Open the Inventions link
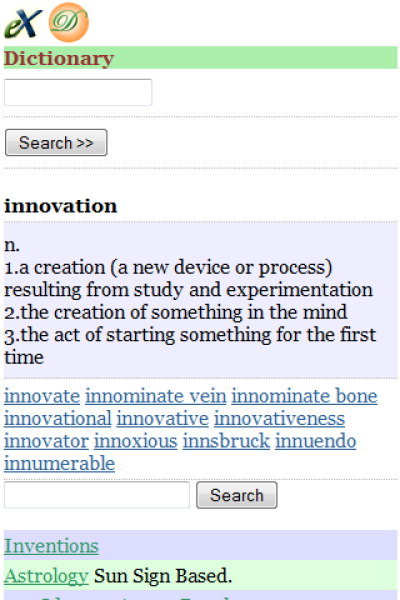The height and width of the screenshot is (600, 400). click(x=51, y=546)
